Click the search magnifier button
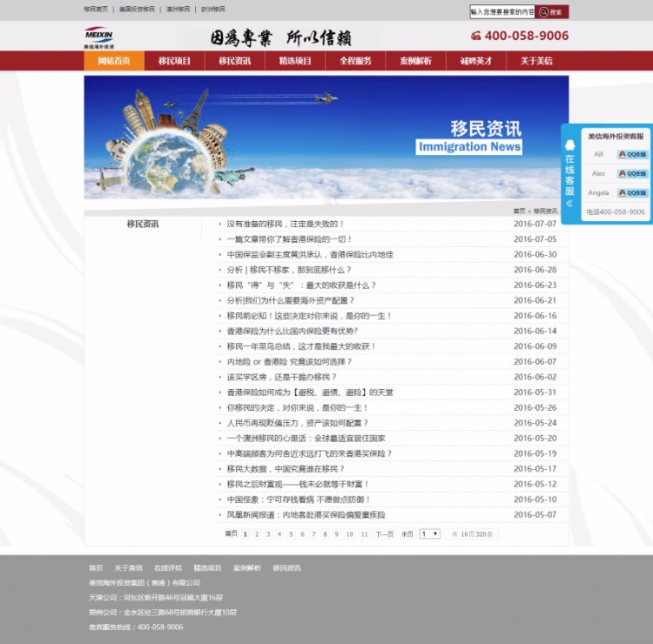Viewport: 653px width, 644px height. point(551,12)
